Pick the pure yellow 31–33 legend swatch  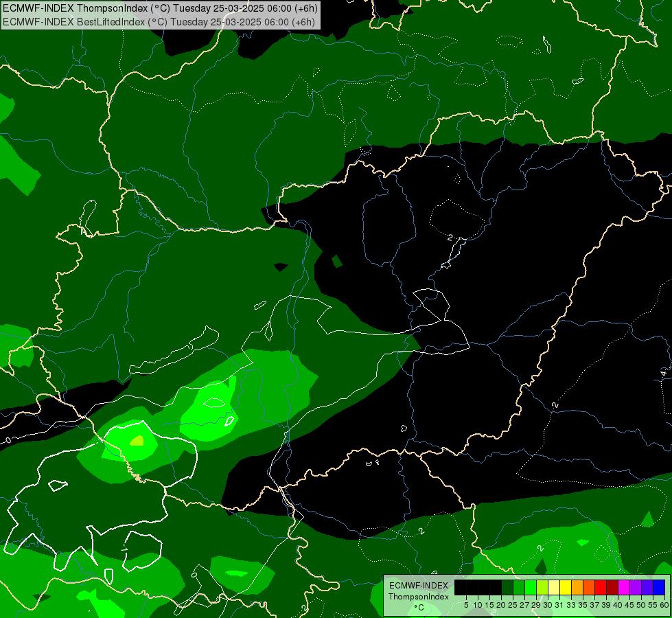pyautogui.click(x=566, y=587)
